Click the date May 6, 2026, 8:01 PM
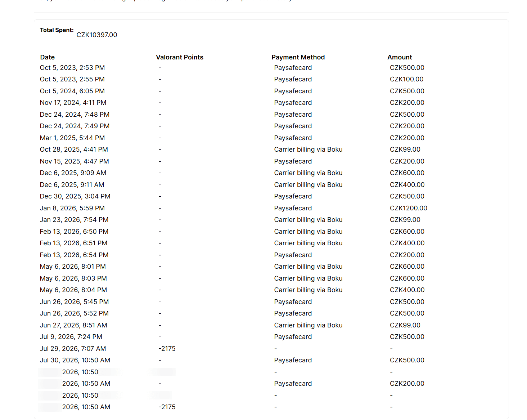This screenshot has width=527, height=420. point(73,267)
